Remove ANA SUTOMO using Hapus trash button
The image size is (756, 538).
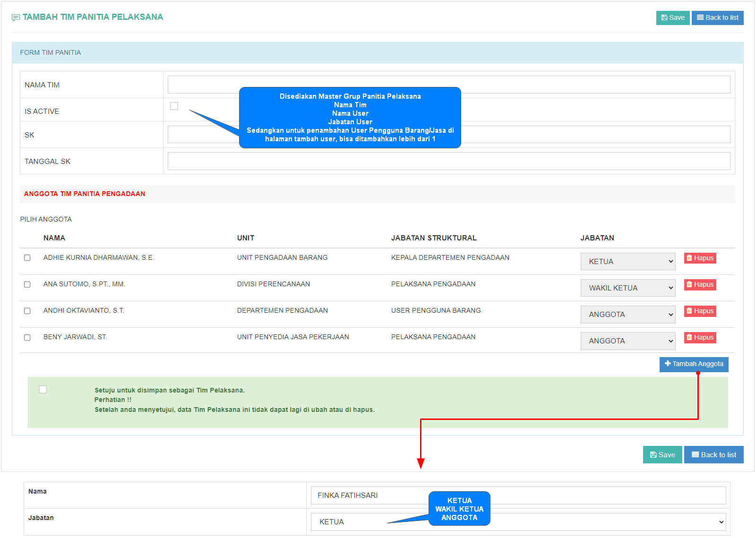pos(700,285)
